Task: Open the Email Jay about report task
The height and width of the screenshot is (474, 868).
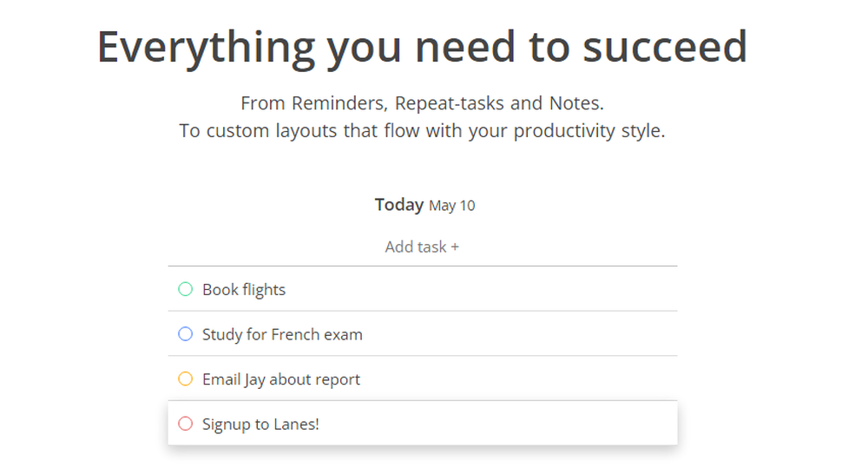Action: click(x=281, y=380)
